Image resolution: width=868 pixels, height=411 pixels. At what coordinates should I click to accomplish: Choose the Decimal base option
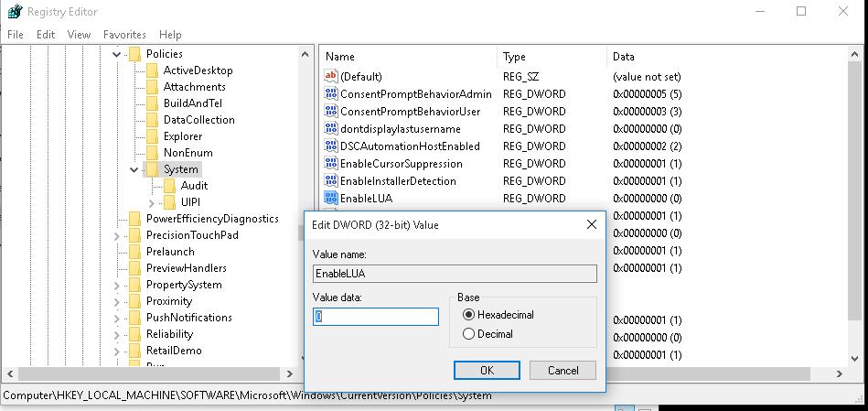(x=469, y=334)
